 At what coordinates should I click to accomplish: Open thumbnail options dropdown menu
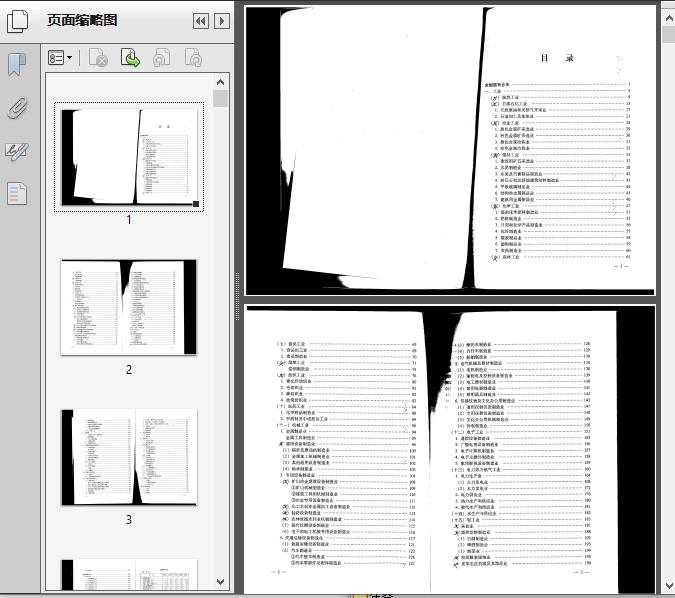[x=60, y=58]
